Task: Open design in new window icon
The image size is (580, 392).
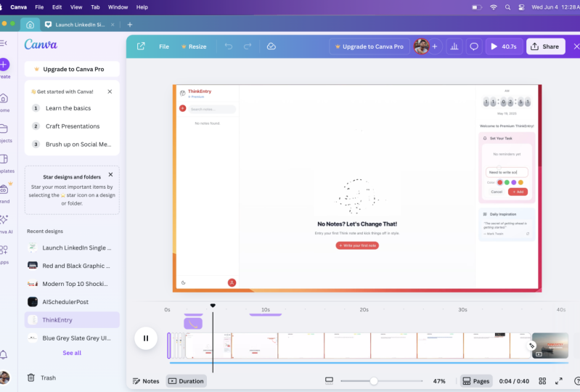Action: pos(141,46)
